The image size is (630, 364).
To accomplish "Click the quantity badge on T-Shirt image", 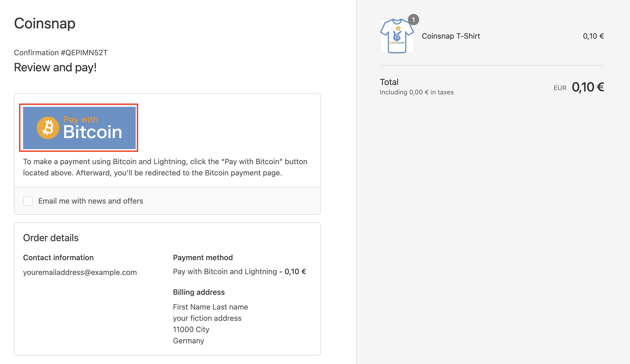I will [413, 20].
